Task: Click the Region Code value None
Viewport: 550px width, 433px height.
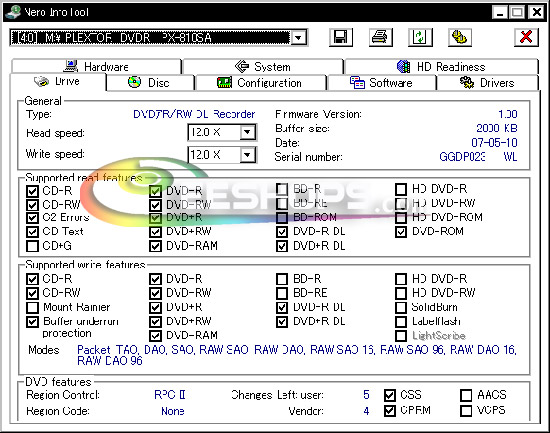Action: [173, 411]
